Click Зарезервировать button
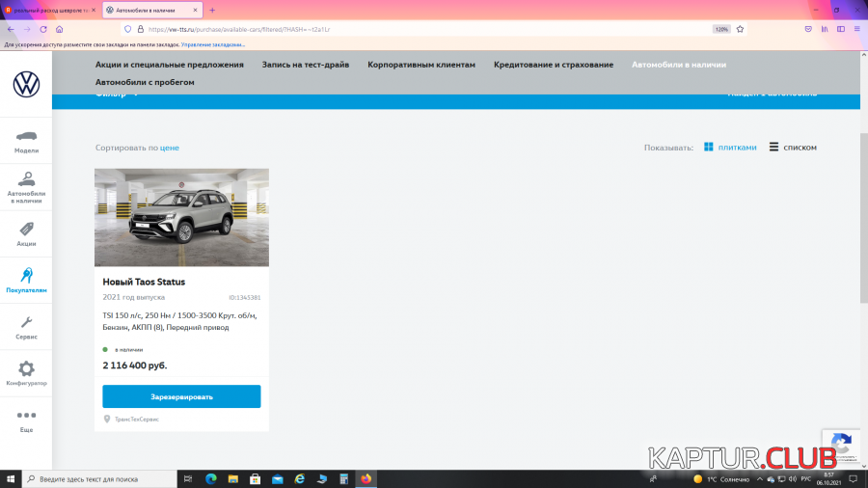The height and width of the screenshot is (488, 868). [181, 396]
